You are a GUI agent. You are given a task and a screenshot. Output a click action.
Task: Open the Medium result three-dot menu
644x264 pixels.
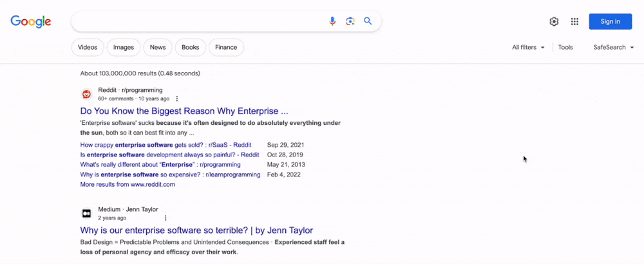point(166,218)
